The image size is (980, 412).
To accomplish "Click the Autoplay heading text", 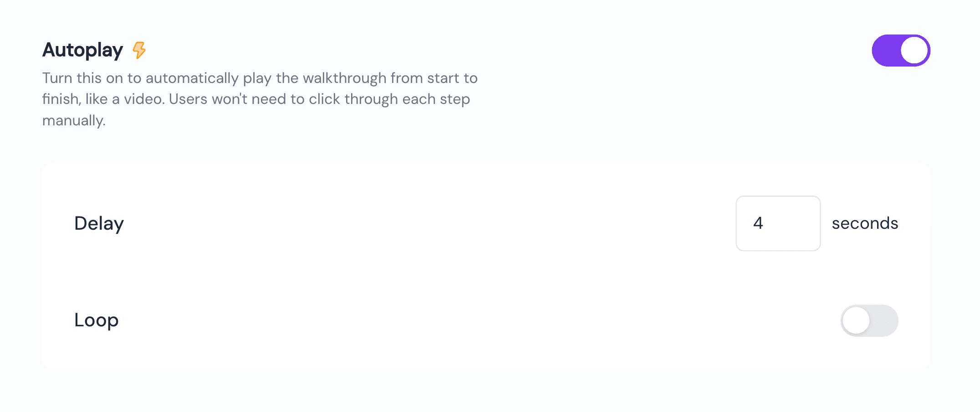I will 83,50.
